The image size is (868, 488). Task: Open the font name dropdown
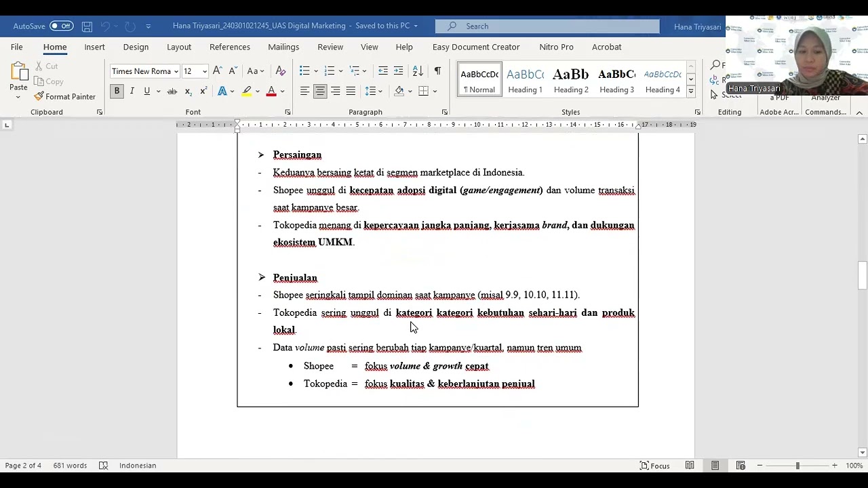pyautogui.click(x=176, y=71)
